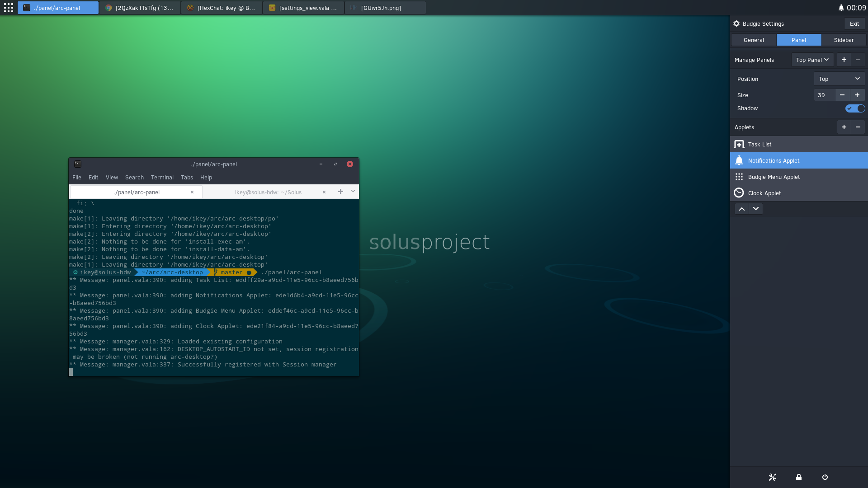
Task: Click the panel Size value field
Action: [825, 95]
